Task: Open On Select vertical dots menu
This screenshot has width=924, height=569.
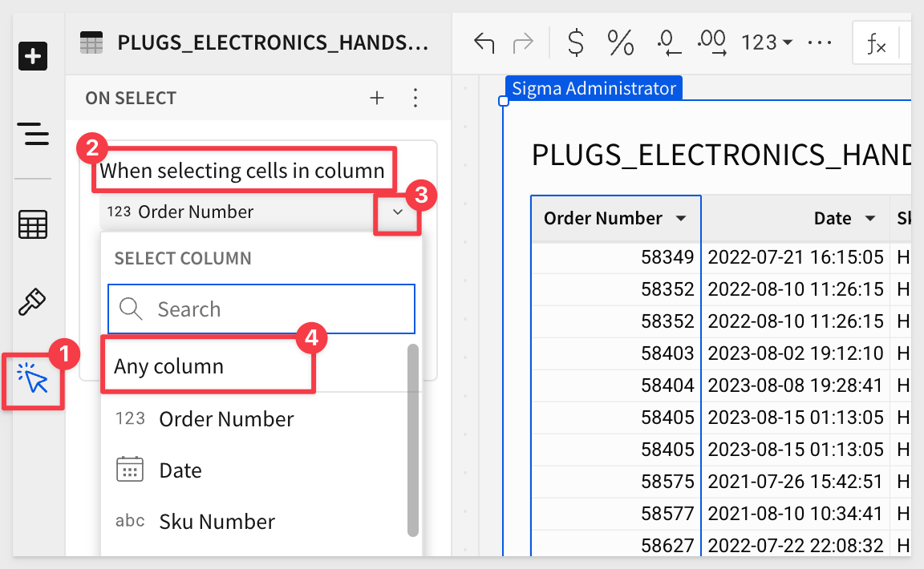Action: click(415, 98)
